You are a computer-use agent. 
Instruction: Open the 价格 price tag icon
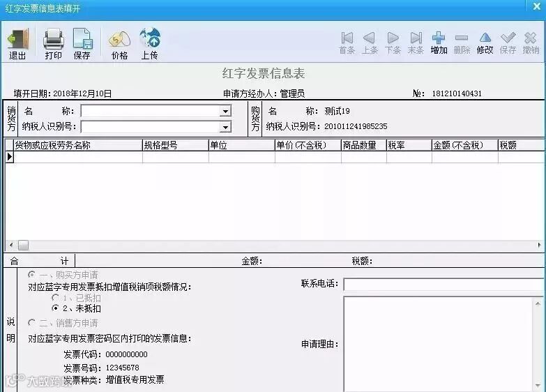[119, 39]
